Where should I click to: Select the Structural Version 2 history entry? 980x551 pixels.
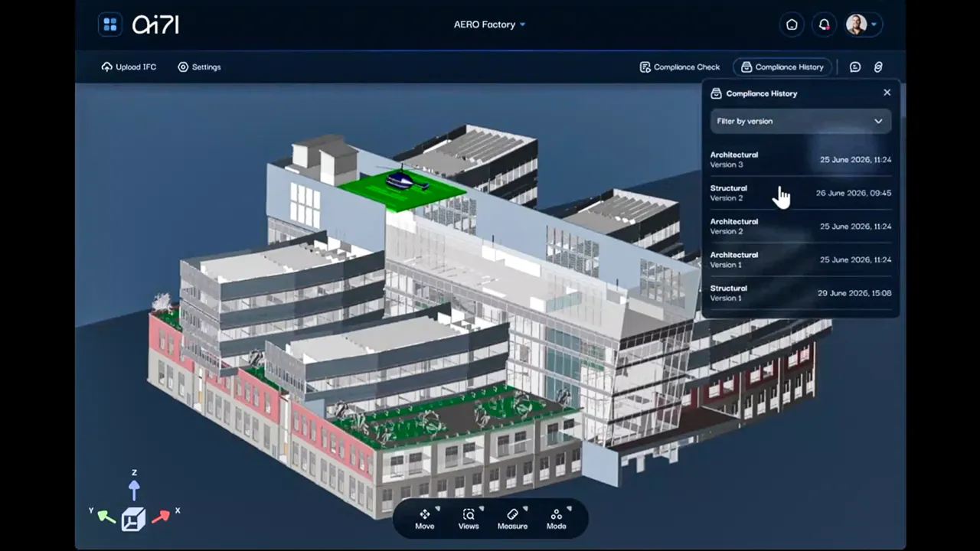tap(800, 193)
